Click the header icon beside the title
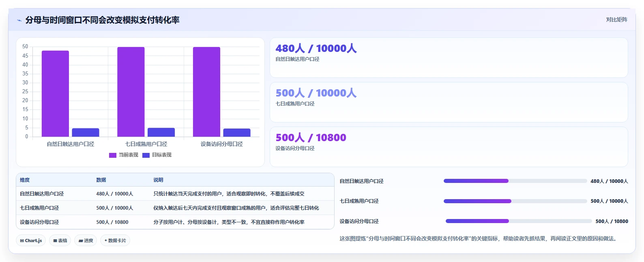The image size is (644, 262). (19, 20)
